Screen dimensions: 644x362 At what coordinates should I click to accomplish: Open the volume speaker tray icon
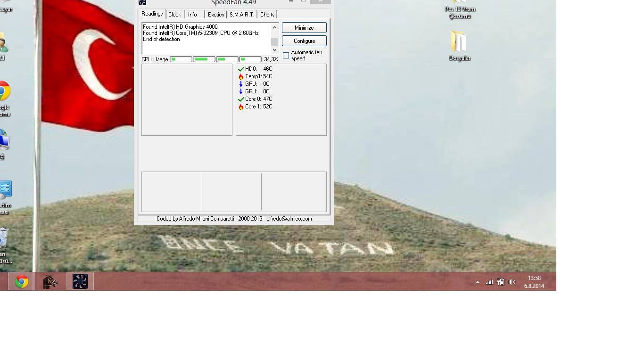click(x=512, y=282)
